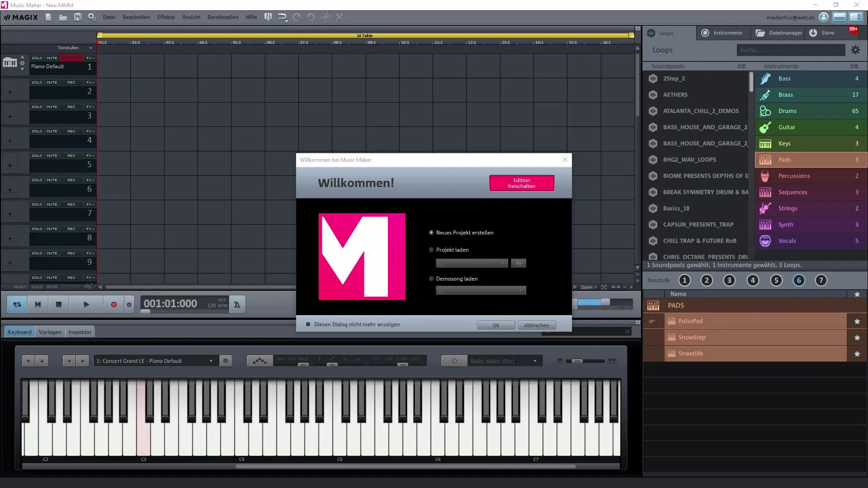Toggle MUTE on Piano Default track

point(52,58)
